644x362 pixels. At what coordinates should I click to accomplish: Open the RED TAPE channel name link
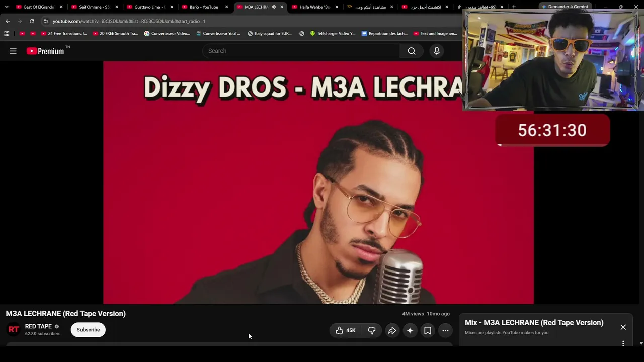click(38, 326)
